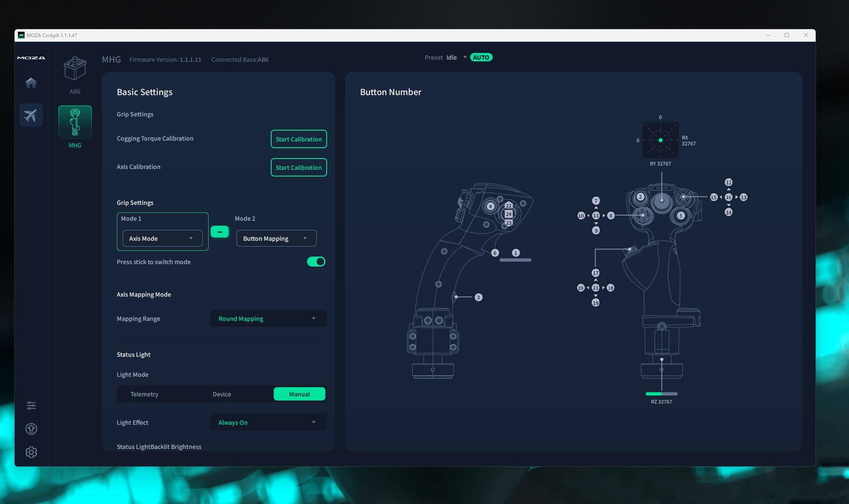Click the button 1 trigger level bar
Image resolution: width=849 pixels, height=504 pixels.
[516, 260]
